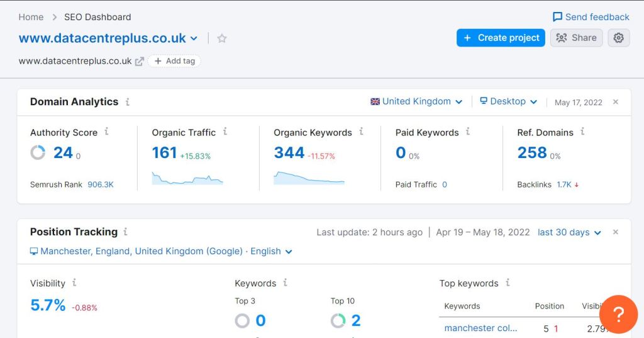Image resolution: width=644 pixels, height=338 pixels.
Task: Close the Domain Analytics widget
Action: pos(616,102)
